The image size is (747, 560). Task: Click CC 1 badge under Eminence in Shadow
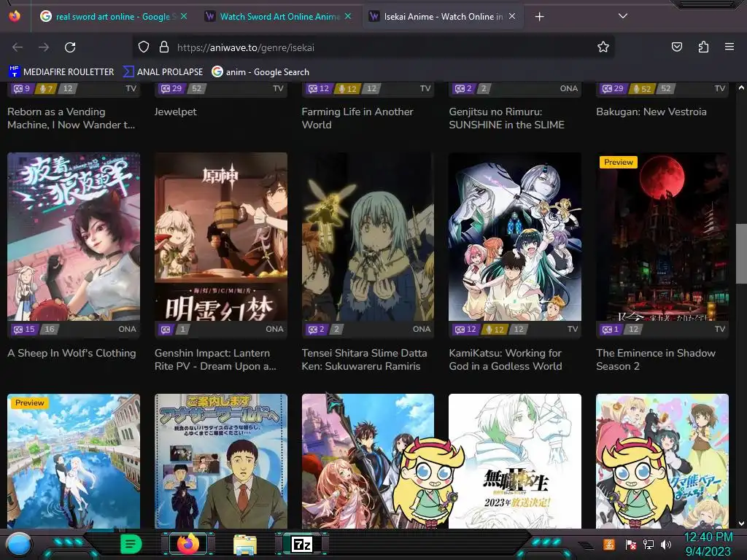tap(611, 329)
